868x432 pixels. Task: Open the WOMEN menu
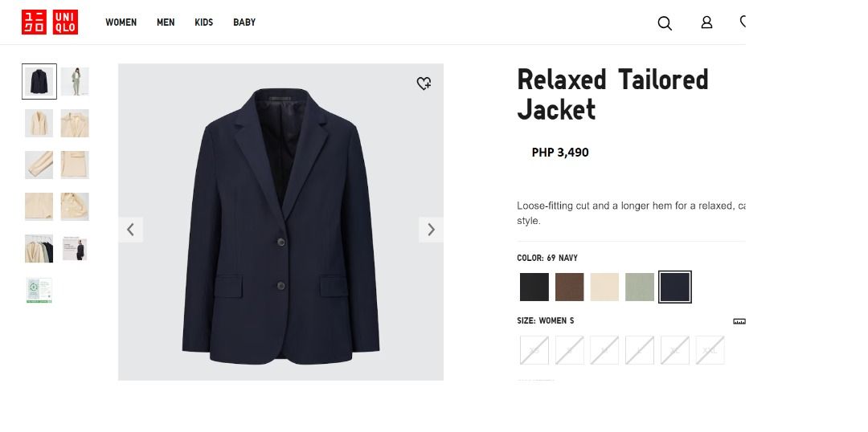click(x=121, y=22)
